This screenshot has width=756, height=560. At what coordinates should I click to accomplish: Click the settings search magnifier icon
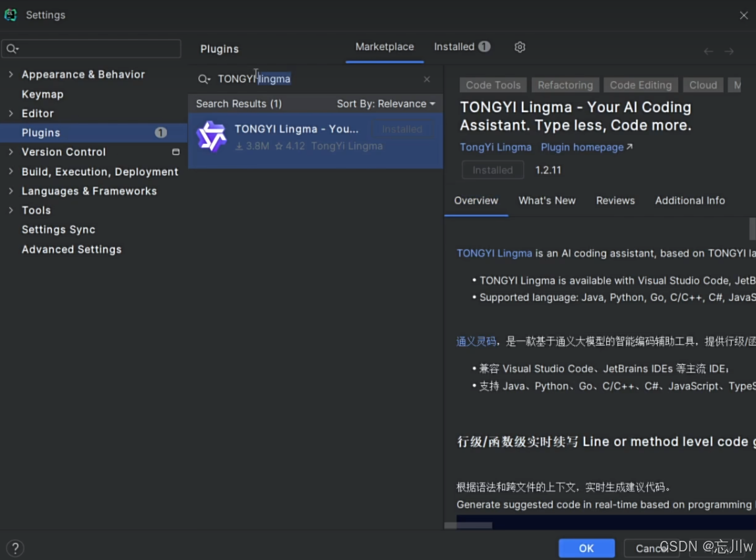pyautogui.click(x=13, y=49)
